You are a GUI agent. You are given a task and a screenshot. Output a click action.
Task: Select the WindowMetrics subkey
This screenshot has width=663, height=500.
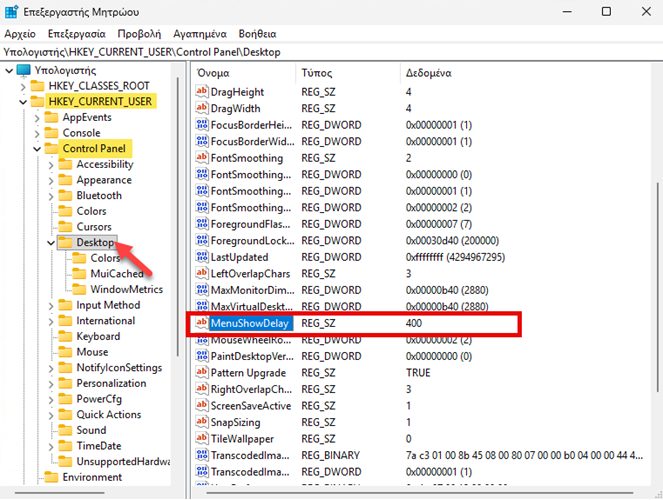point(126,290)
